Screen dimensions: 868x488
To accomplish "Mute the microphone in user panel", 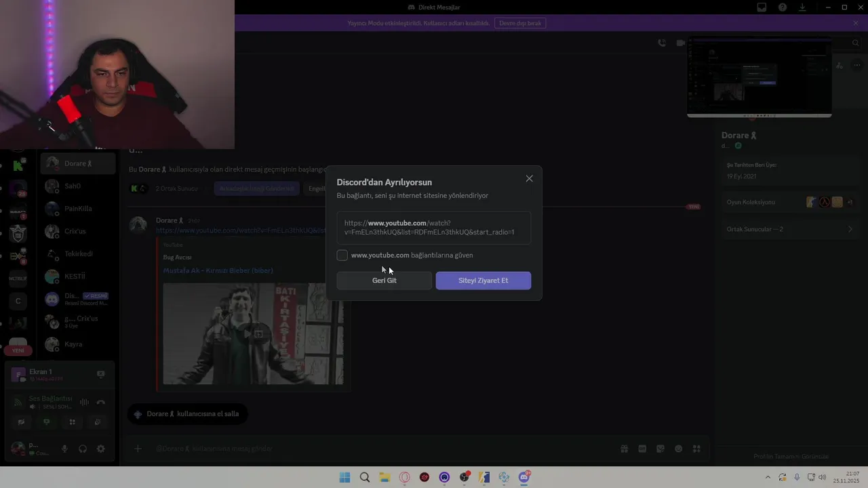I will coord(64,449).
